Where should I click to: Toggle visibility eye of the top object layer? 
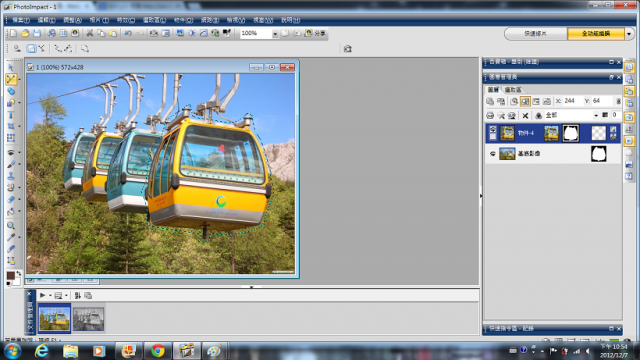(493, 129)
